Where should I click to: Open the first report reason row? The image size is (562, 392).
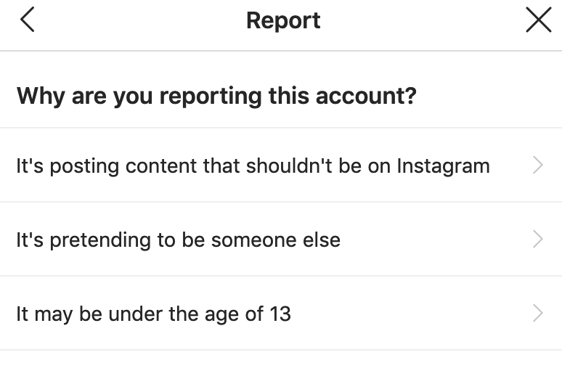(281, 166)
